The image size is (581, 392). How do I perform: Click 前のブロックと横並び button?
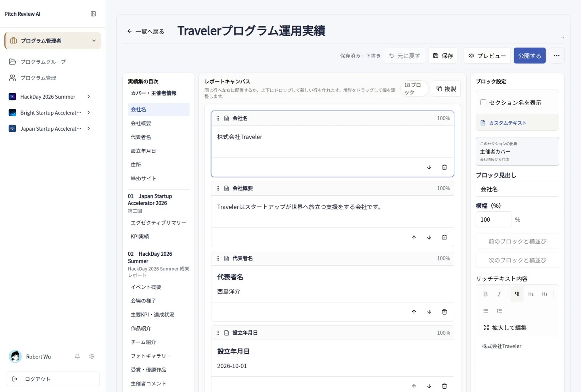[x=517, y=241]
